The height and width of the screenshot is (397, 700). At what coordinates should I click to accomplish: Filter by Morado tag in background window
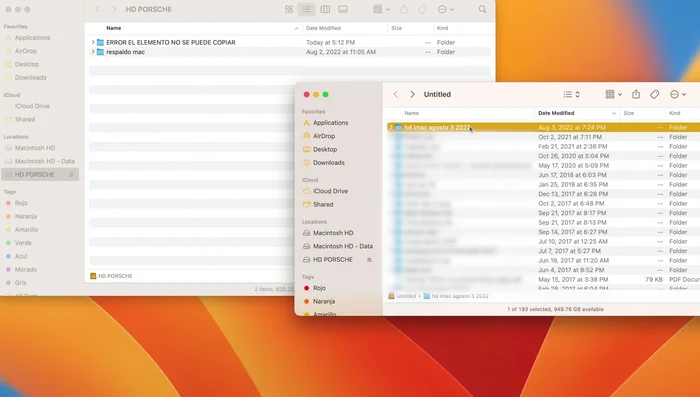[x=25, y=270]
